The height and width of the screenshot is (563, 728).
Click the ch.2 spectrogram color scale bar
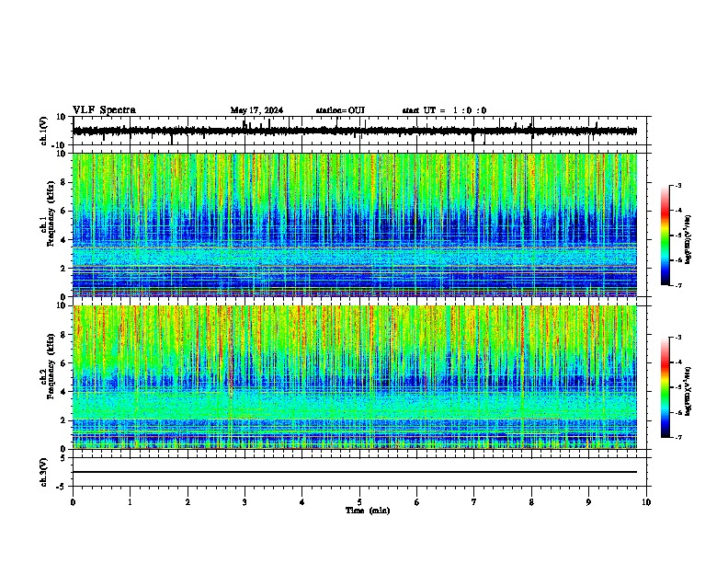(x=665, y=387)
